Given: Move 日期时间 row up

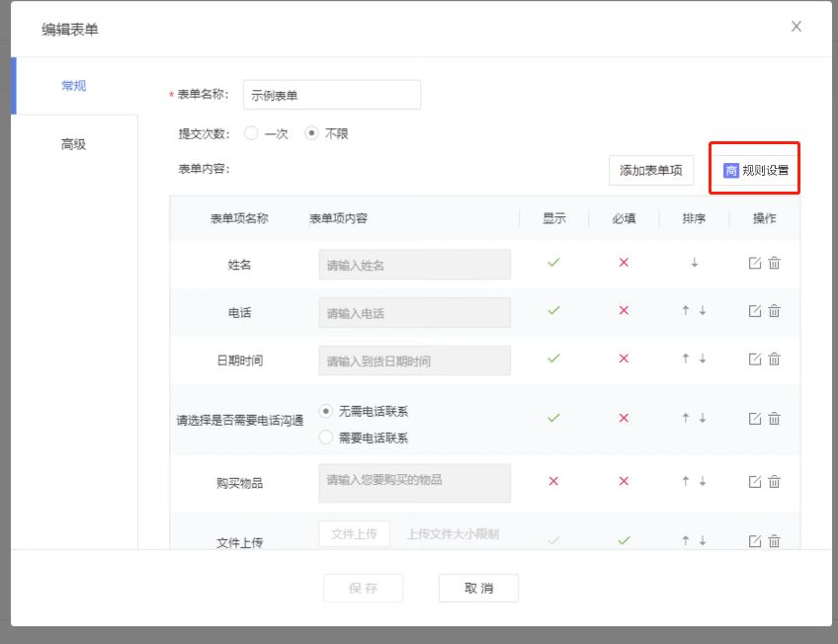Looking at the screenshot, I should coord(686,359).
